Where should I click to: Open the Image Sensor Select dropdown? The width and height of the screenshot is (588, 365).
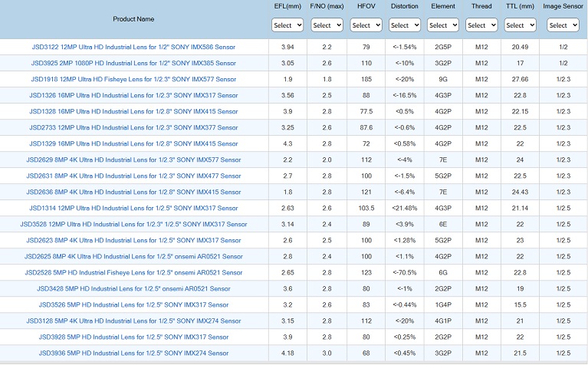coord(563,25)
